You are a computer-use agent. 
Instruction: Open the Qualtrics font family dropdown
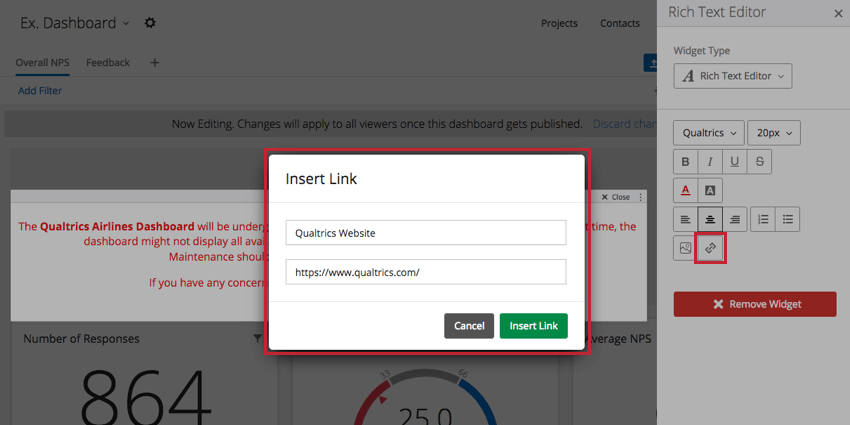click(709, 133)
